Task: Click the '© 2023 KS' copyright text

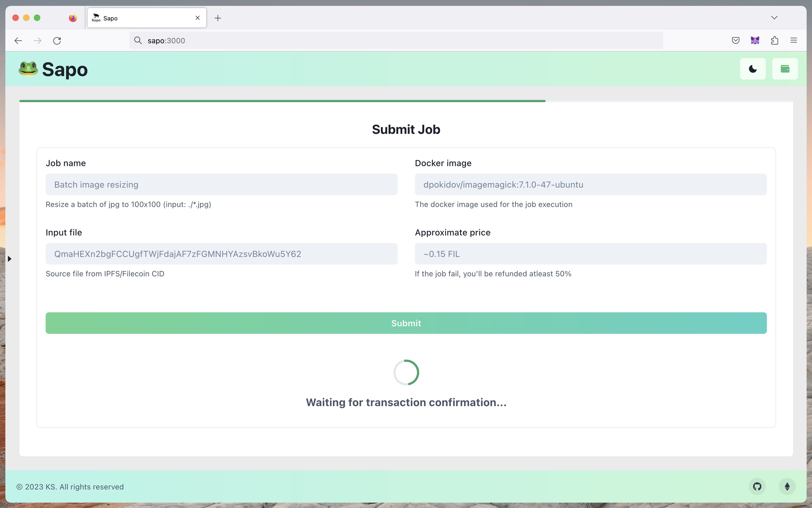Action: click(70, 487)
